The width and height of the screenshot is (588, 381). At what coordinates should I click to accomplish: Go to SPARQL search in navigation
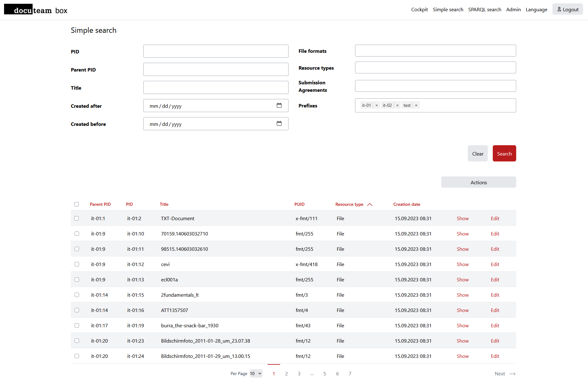(484, 10)
